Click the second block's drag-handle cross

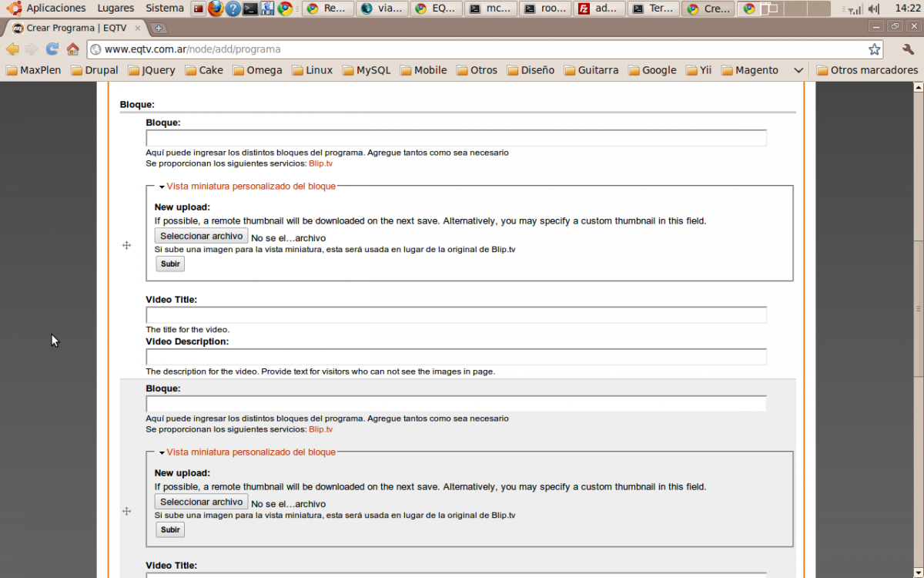click(127, 511)
